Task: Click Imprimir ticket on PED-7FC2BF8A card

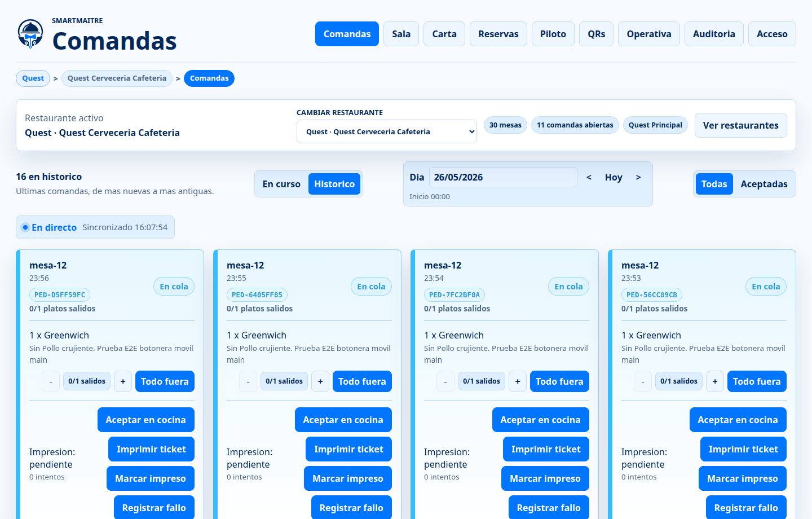Action: (x=546, y=449)
